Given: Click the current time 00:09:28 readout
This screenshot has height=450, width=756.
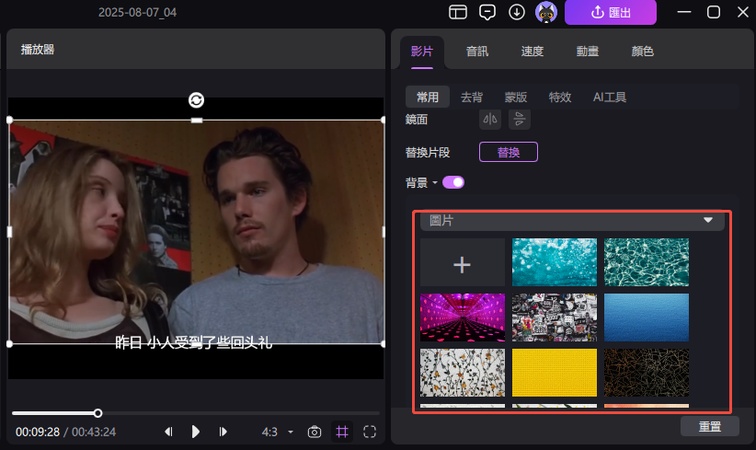Looking at the screenshot, I should coord(38,432).
